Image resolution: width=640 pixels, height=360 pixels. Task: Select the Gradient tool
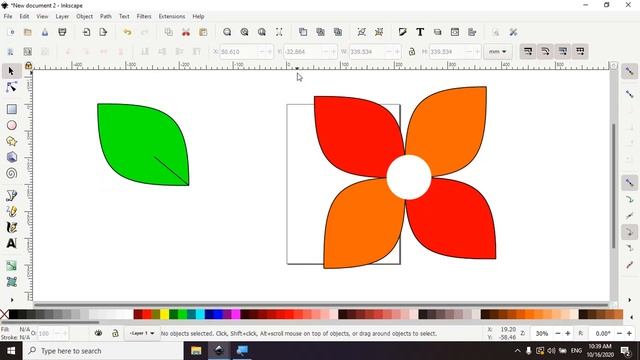pos(11,266)
